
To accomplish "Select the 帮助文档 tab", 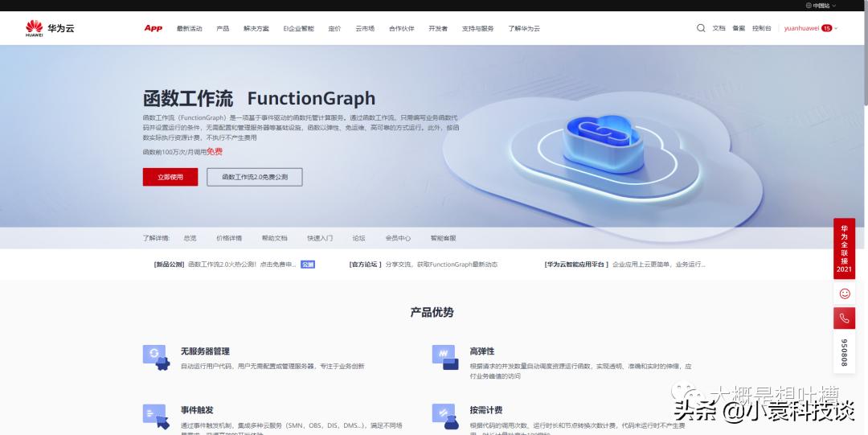I will point(275,238).
